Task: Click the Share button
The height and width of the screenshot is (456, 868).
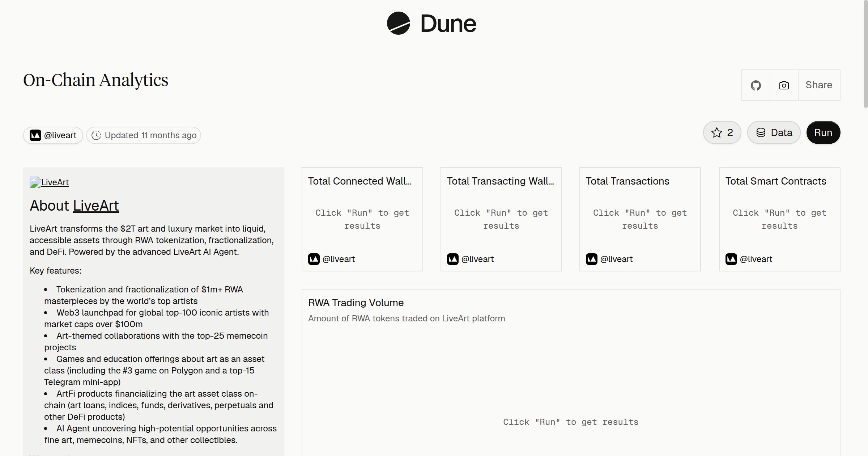Action: (819, 85)
